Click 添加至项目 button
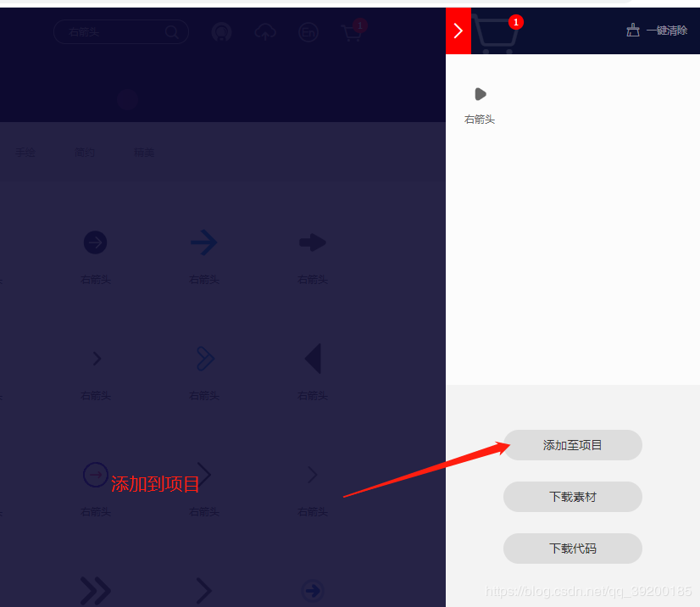 tap(572, 445)
